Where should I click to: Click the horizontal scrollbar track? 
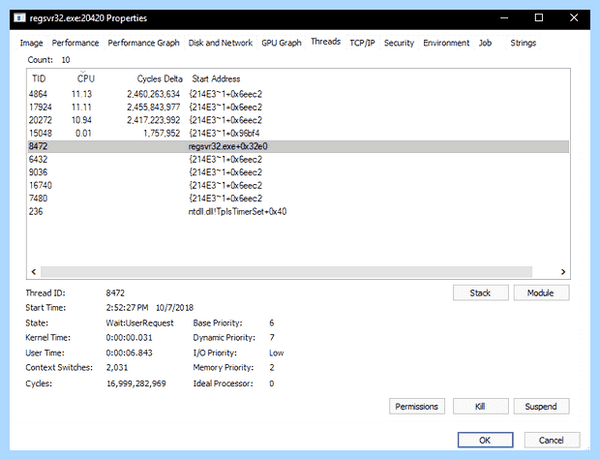coord(286,272)
